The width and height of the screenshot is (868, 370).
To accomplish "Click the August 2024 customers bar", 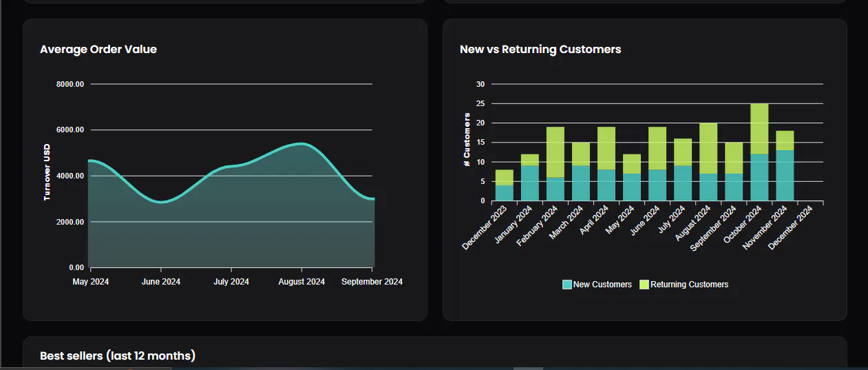I will [x=708, y=162].
